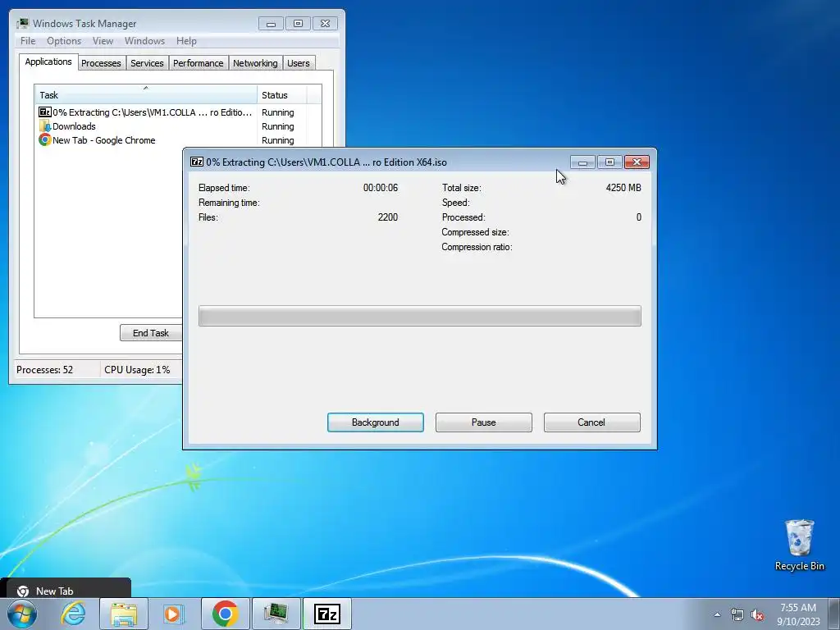The width and height of the screenshot is (840, 630).
Task: Minimize the 7-Zip extraction dialog
Action: tap(582, 162)
